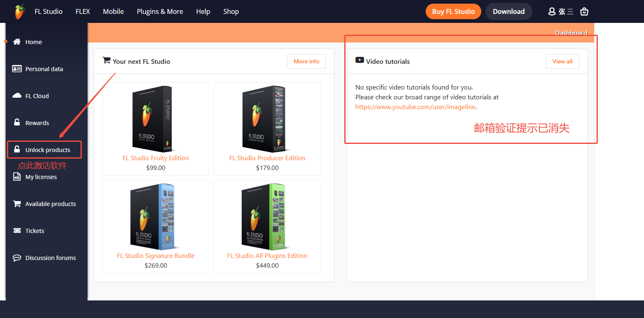The height and width of the screenshot is (318, 644).
Task: Click the user account profile icon
Action: [552, 11]
